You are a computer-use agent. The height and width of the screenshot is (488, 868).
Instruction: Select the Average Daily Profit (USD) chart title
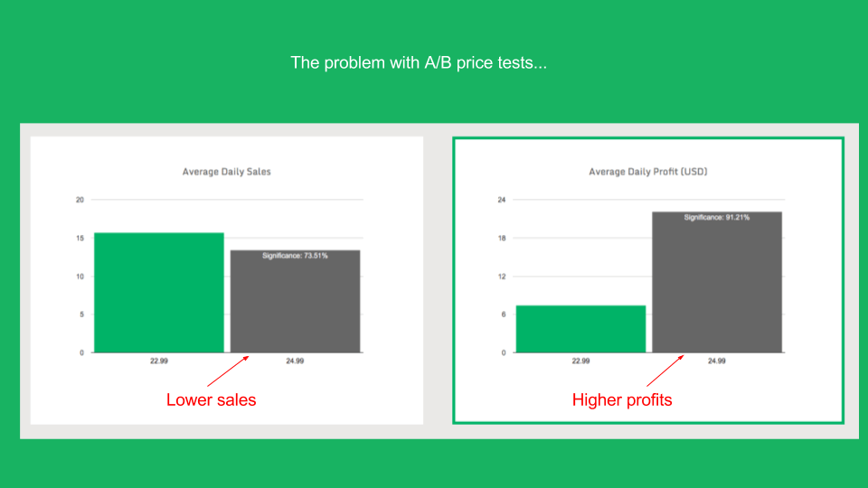[x=648, y=172]
